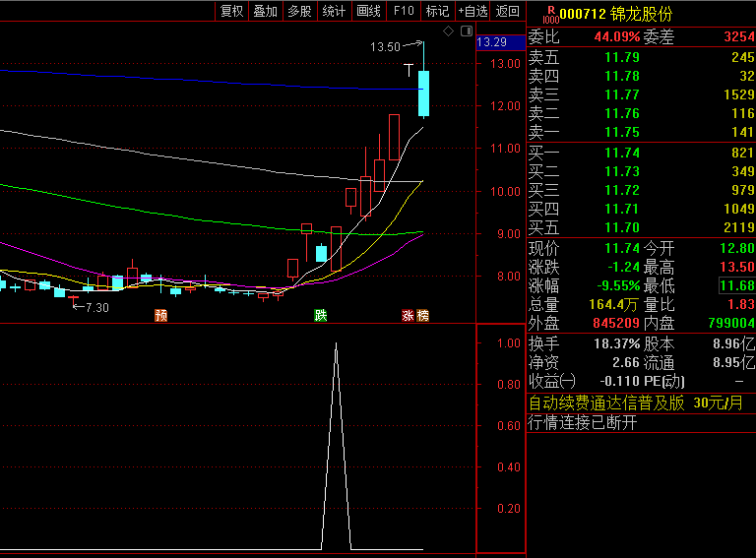Click the 卖三 price 11.77
756x558 pixels.
[x=622, y=94]
